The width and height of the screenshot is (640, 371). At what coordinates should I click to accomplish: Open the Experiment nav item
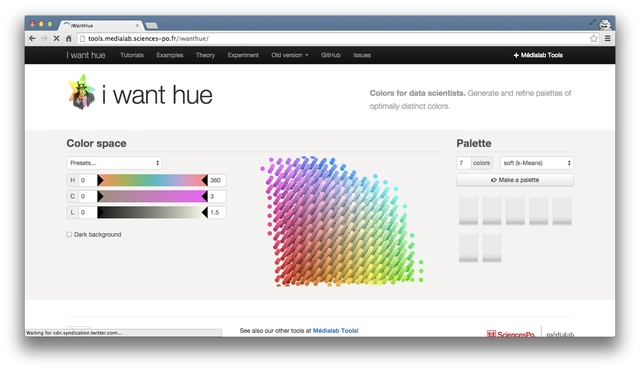tap(243, 55)
